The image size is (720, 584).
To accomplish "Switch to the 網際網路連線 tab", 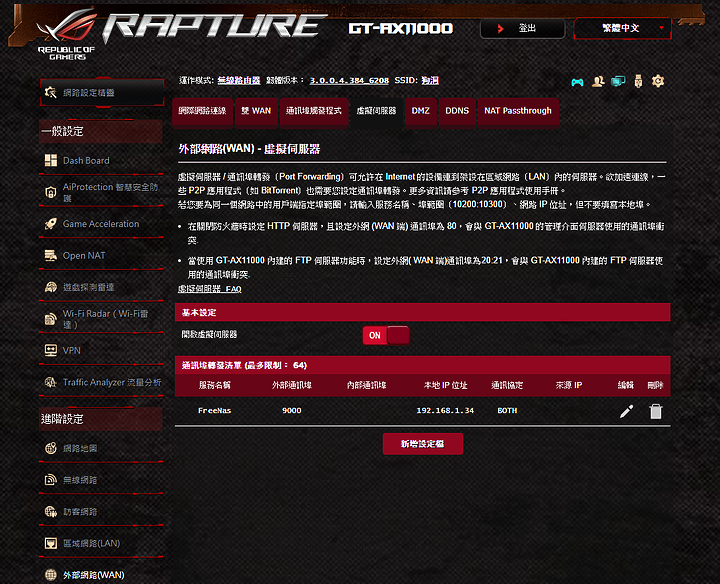I will tap(202, 111).
